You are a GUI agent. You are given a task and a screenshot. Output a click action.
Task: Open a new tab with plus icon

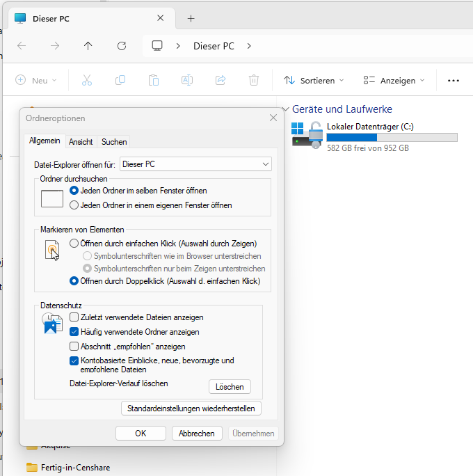191,18
